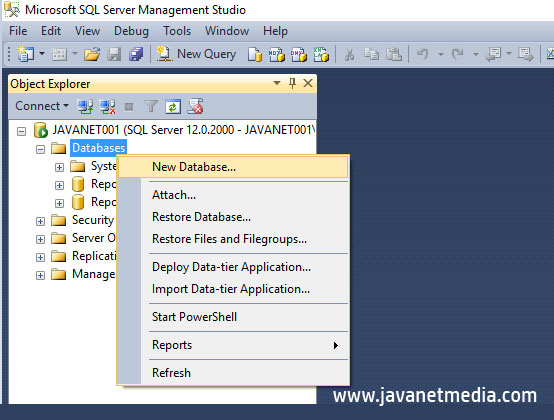Click the Save disk icon
Screen dimensions: 554x420
114,54
